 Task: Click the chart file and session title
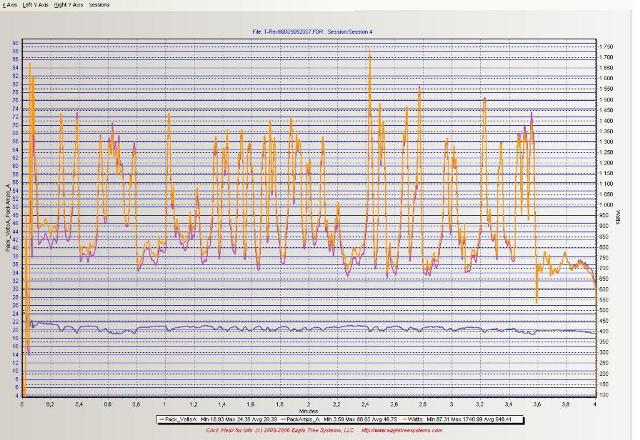point(320,32)
